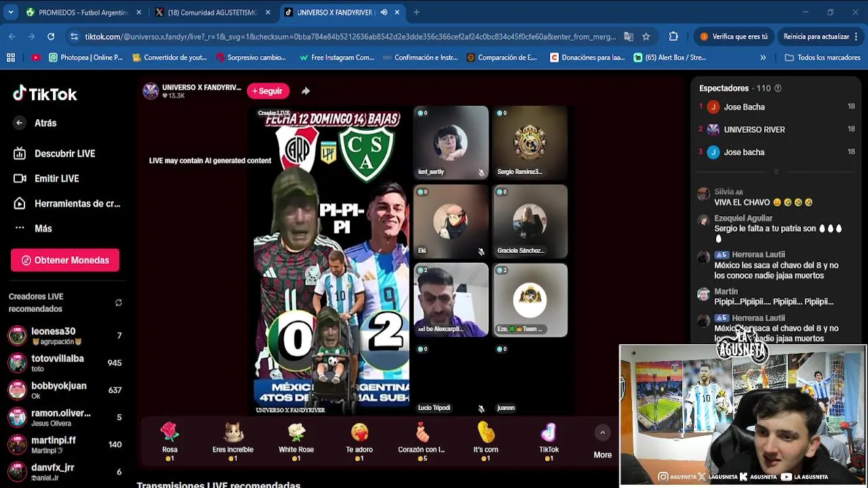Click muted mic on Lucio Tripodi tile
Image resolution: width=868 pixels, height=488 pixels.
pos(481,409)
